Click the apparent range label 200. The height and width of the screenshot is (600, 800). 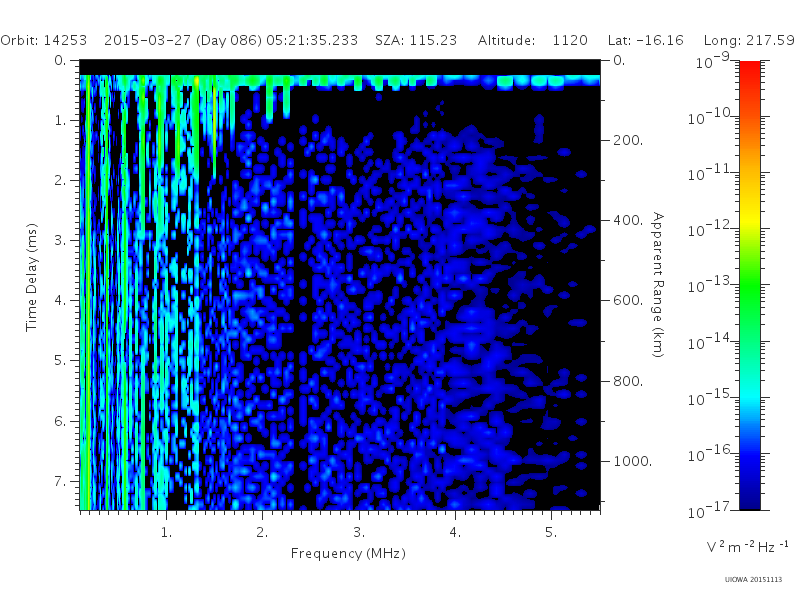tap(628, 140)
